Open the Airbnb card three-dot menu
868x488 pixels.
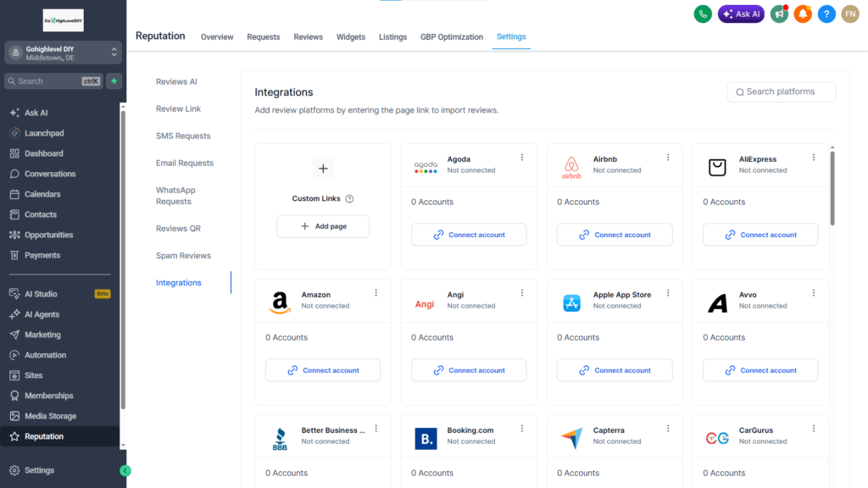click(668, 158)
